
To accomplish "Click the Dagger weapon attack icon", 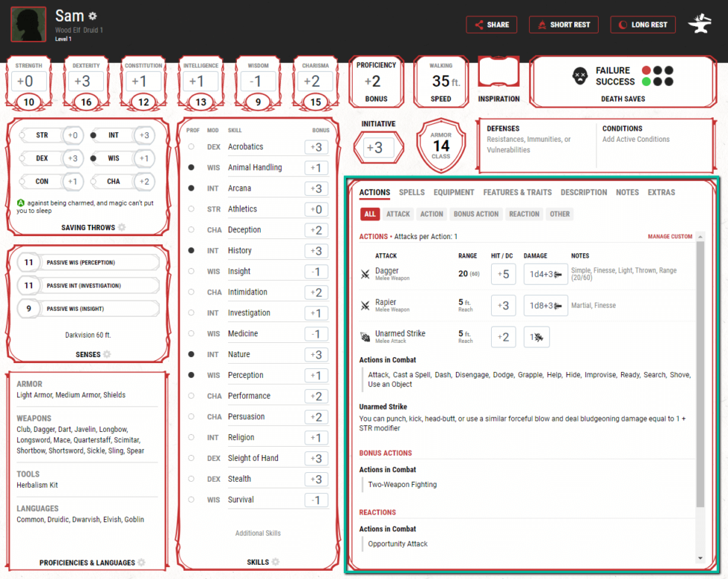I will point(365,275).
